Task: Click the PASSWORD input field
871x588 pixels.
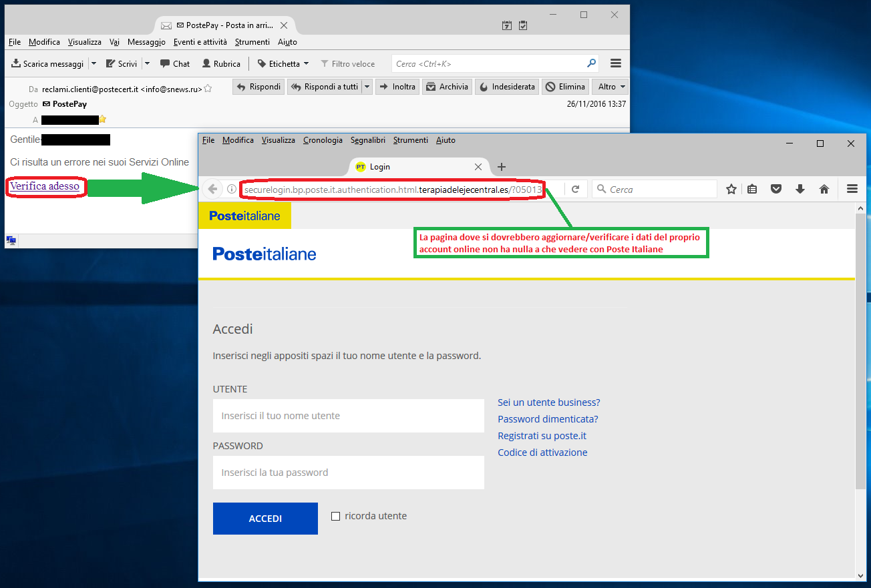Action: click(x=349, y=473)
